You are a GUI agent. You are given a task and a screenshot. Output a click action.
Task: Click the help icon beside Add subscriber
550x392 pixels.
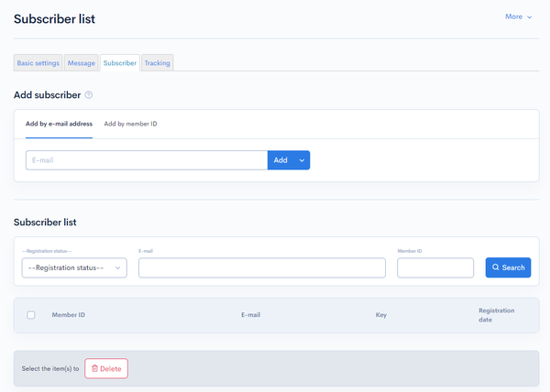pos(89,95)
